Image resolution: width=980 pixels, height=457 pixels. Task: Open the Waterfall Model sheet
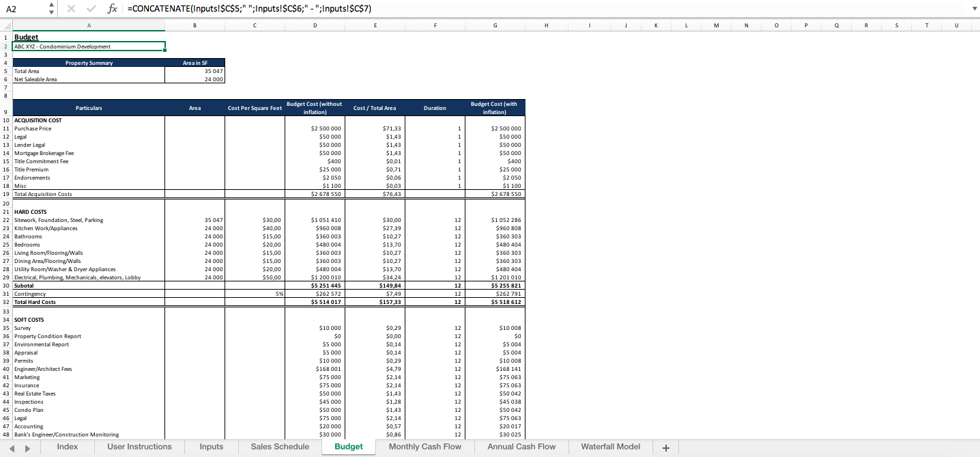(x=609, y=447)
